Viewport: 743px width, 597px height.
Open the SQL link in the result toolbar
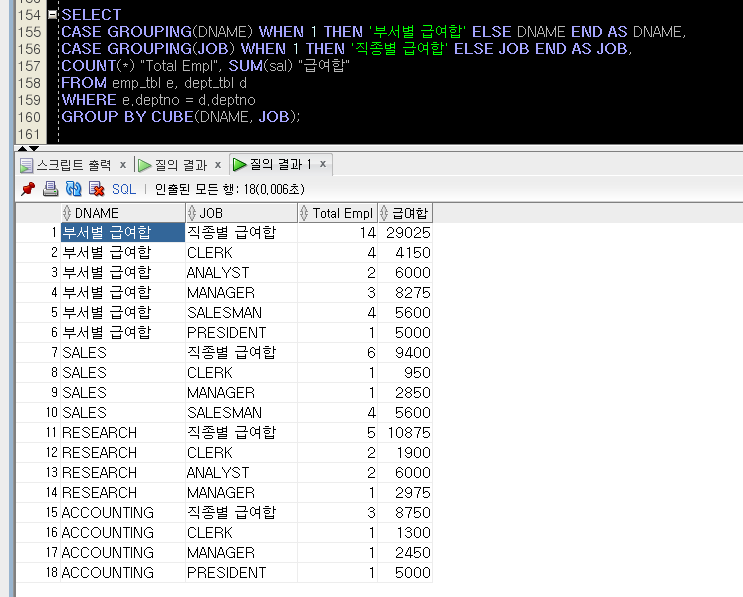click(x=124, y=190)
